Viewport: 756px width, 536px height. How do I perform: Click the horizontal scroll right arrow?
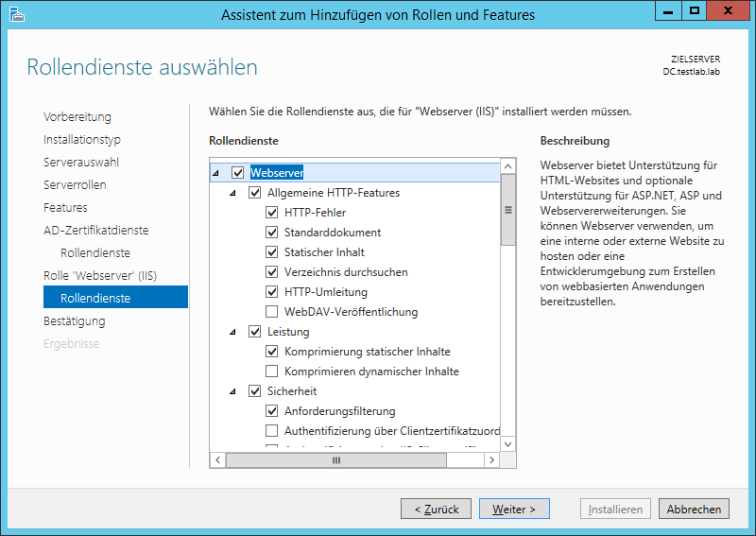tap(491, 459)
